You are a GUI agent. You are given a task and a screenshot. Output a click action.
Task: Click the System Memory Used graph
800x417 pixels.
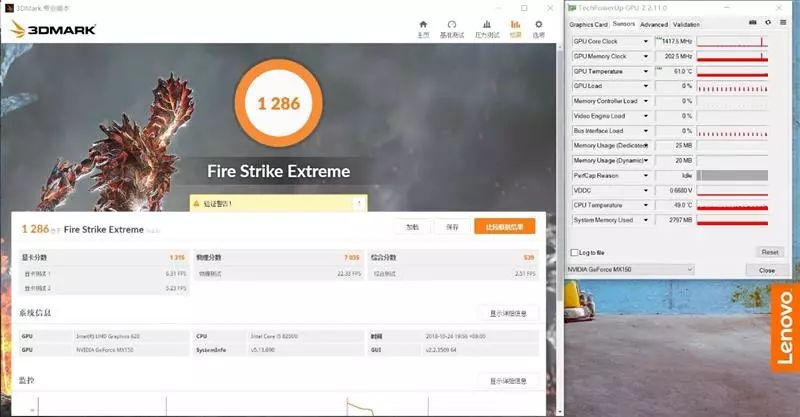click(732, 220)
